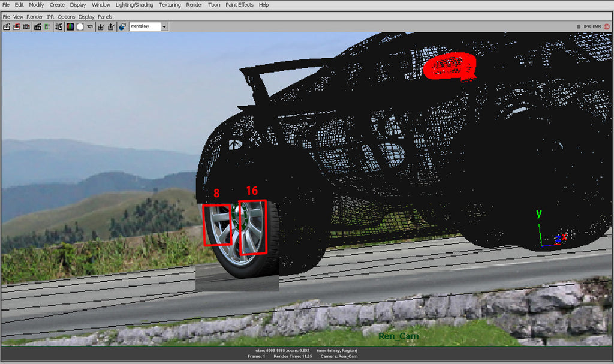614x364 pixels.
Task: Take a snapshot of the current frame
Action: point(26,26)
